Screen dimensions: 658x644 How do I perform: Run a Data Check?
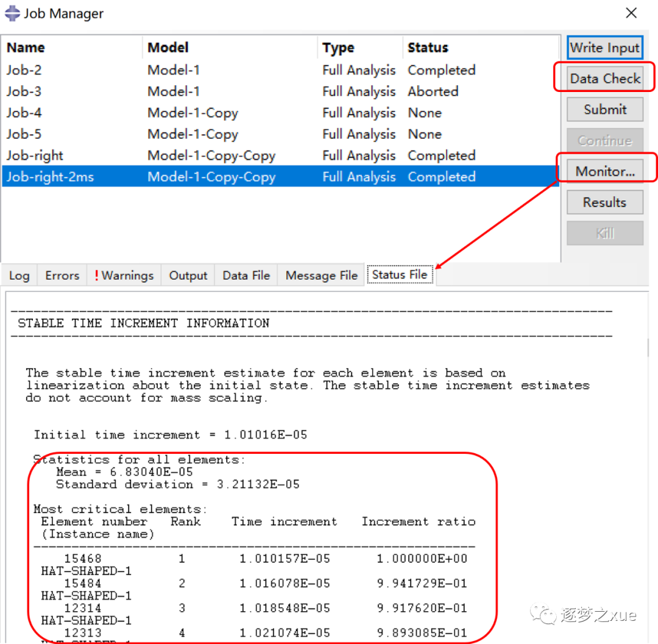coord(605,79)
